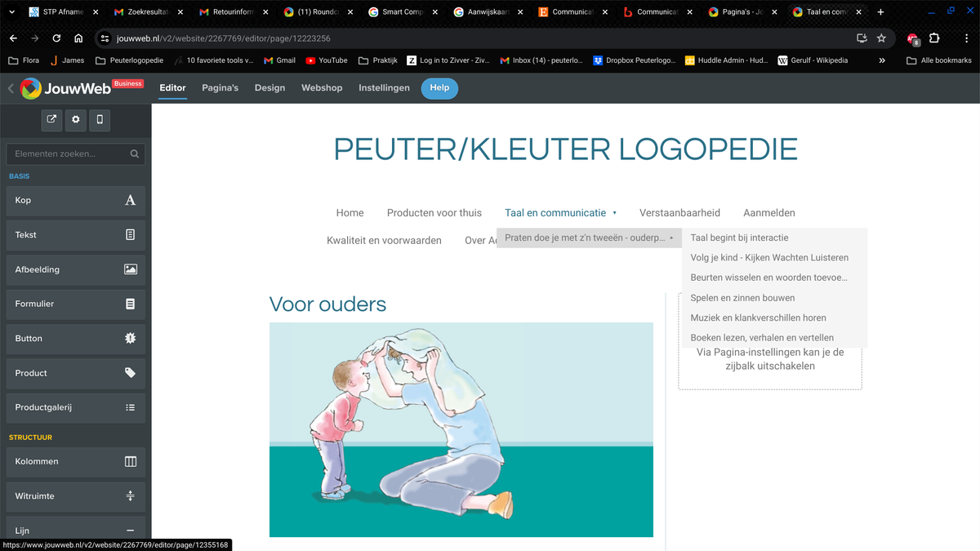The image size is (980, 551).
Task: Add a Kop heading element
Action: click(x=76, y=200)
